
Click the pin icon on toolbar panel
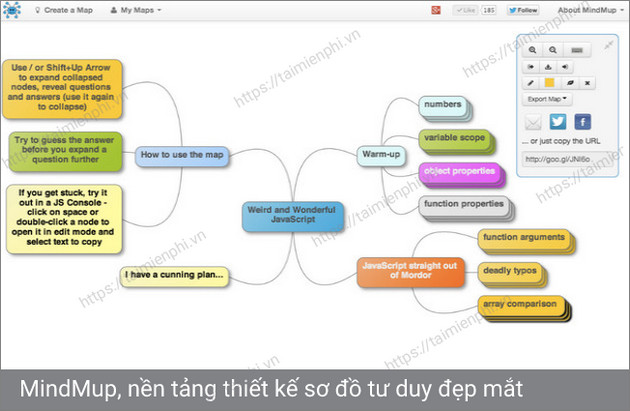point(610,46)
